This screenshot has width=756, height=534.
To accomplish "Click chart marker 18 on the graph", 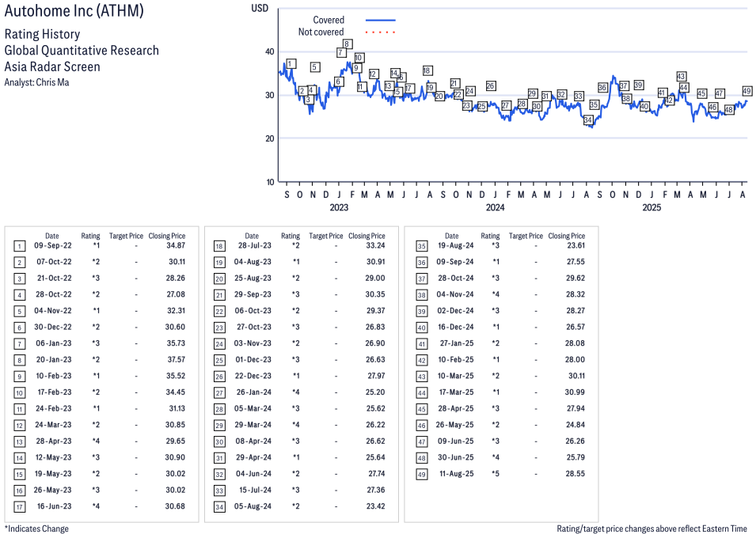I will pos(427,70).
